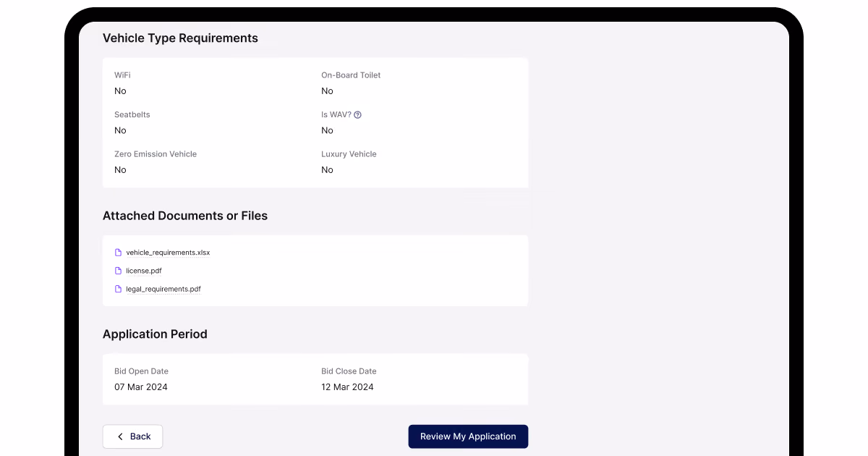Click the Is WAV? label text
This screenshot has width=868, height=456.
pyautogui.click(x=336, y=114)
